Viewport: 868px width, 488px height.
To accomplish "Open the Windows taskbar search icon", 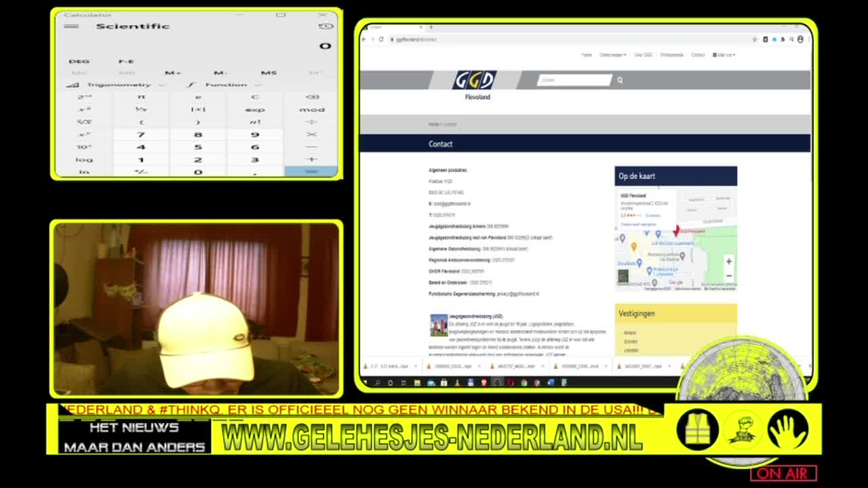I will pos(378,383).
